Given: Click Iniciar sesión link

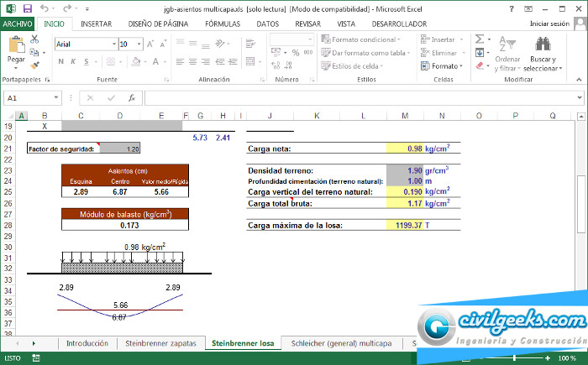Looking at the screenshot, I should [x=550, y=24].
